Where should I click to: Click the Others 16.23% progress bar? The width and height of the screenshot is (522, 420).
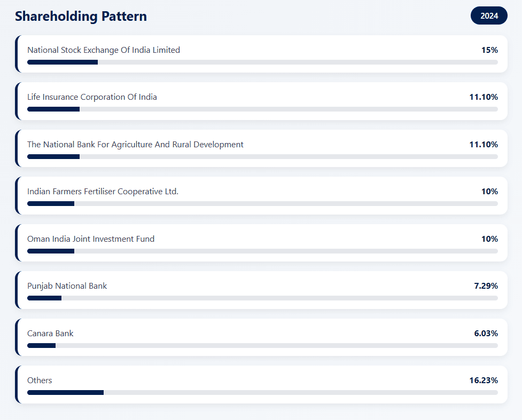click(x=262, y=393)
